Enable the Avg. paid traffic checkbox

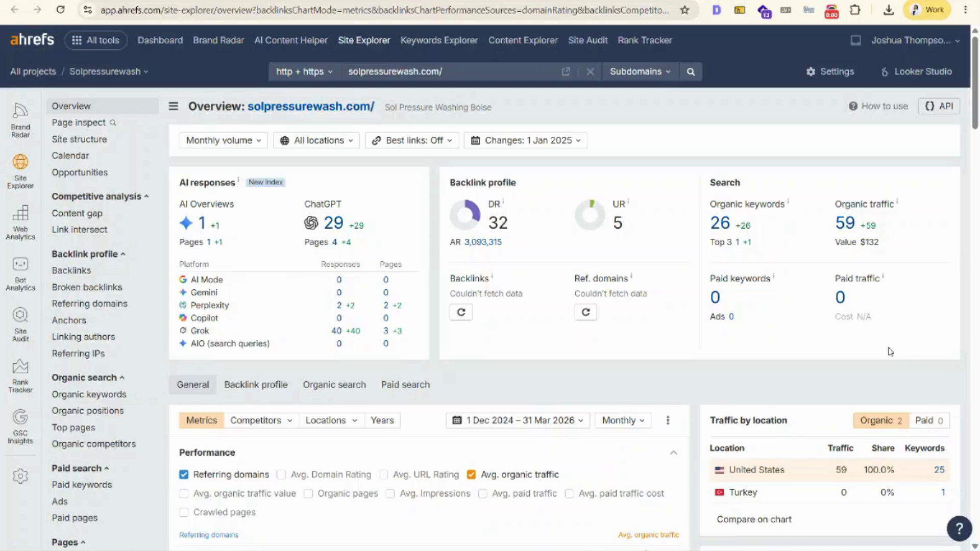482,493
